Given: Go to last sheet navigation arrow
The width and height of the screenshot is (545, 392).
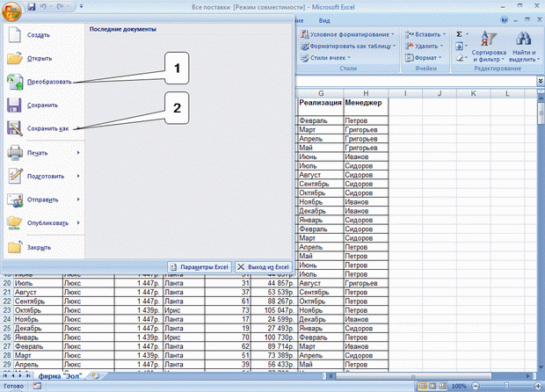Looking at the screenshot, I should pos(27,376).
